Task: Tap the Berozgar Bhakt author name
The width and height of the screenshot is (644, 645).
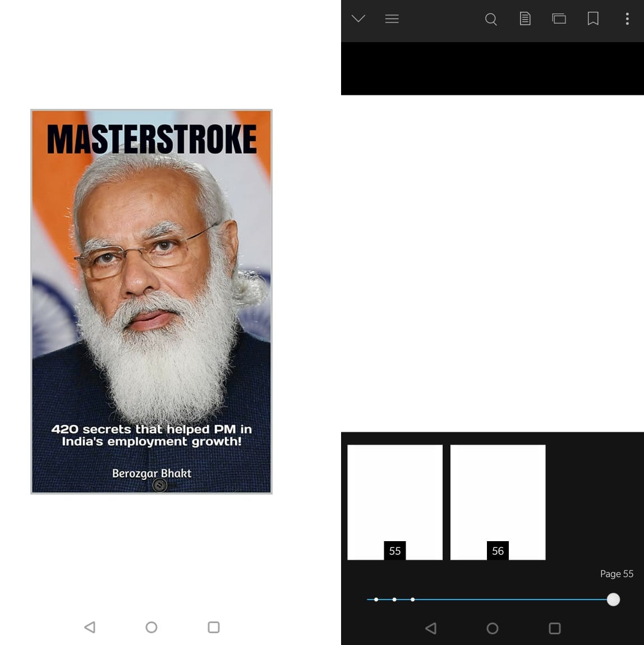Action: coord(151,473)
